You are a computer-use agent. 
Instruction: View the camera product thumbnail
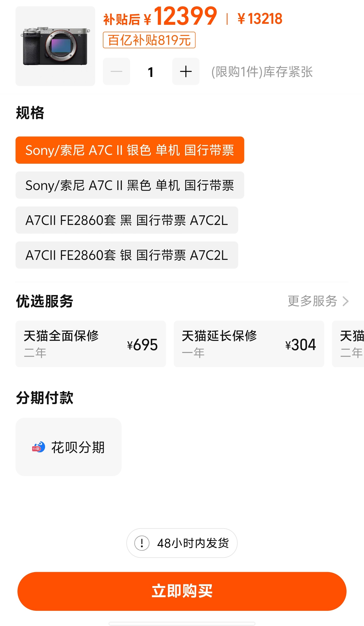pyautogui.click(x=55, y=45)
